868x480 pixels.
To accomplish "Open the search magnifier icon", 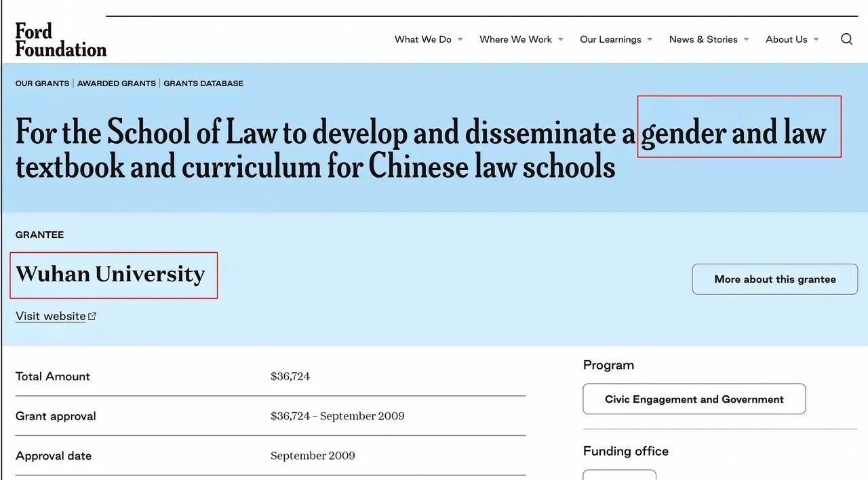I will [x=846, y=39].
